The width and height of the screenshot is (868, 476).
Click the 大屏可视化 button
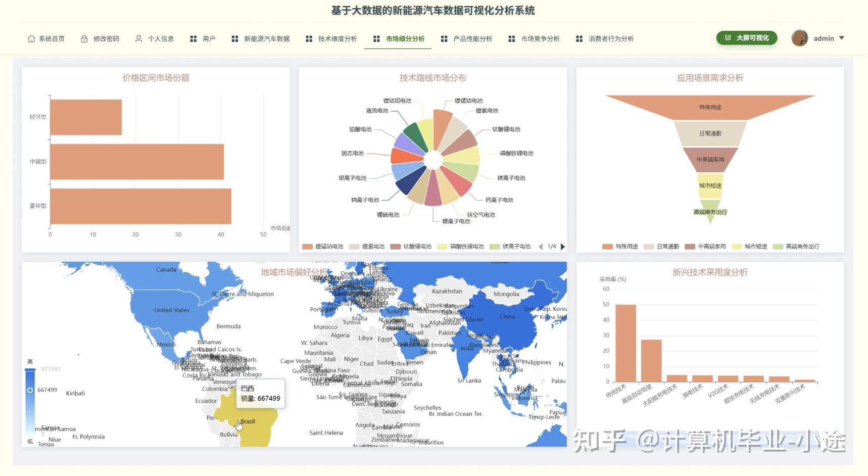[x=747, y=37]
